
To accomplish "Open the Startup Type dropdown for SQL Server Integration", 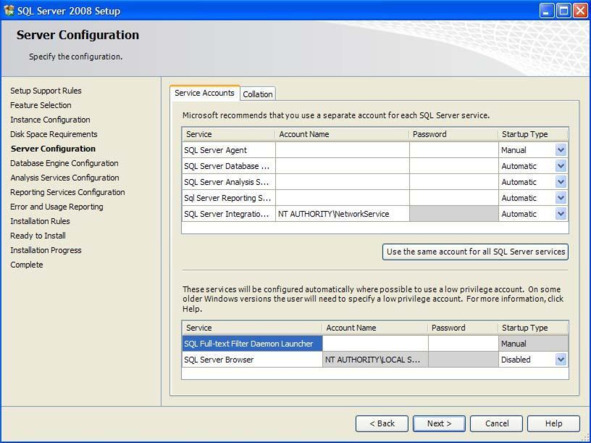I will tap(560, 214).
